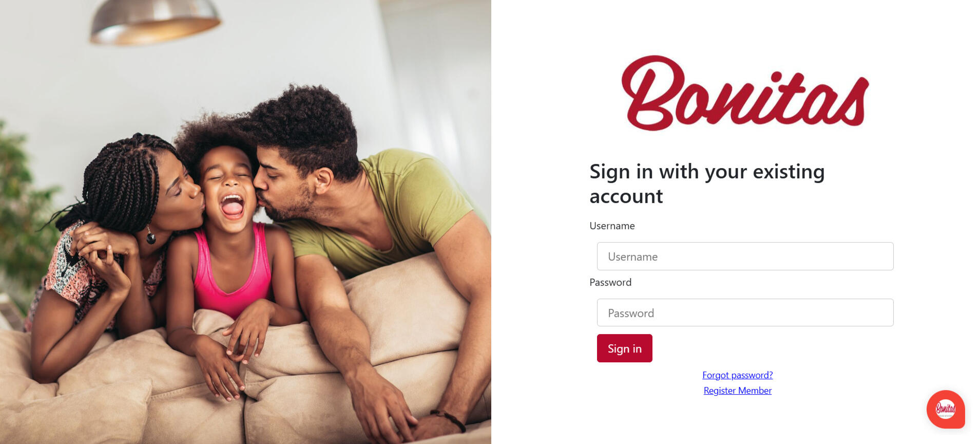Click the Bonitas logo above the form
Screen dimensions: 980x444
(x=745, y=93)
